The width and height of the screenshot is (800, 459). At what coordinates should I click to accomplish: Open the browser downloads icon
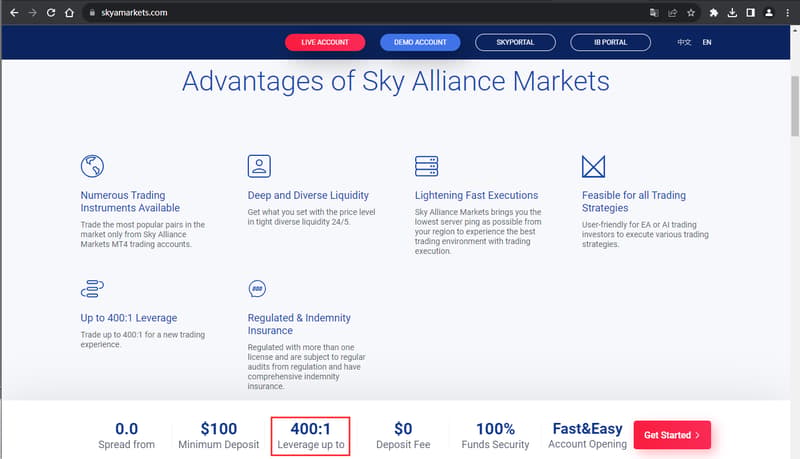point(732,13)
